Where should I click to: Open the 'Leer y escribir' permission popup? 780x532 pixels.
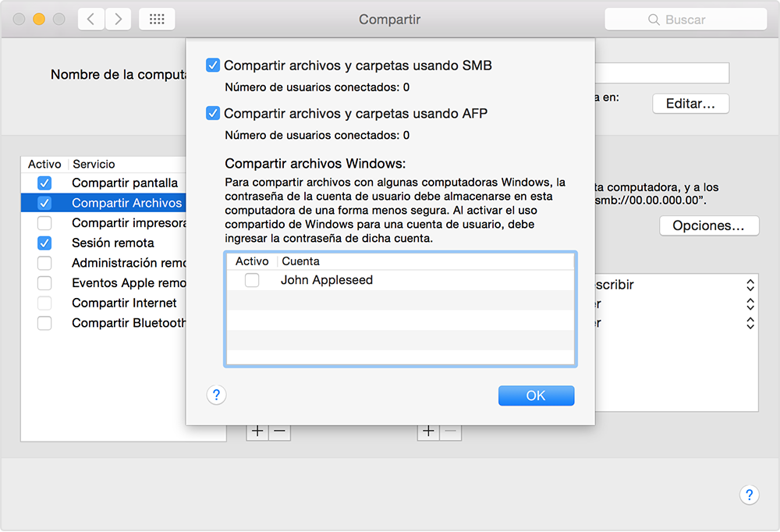750,285
